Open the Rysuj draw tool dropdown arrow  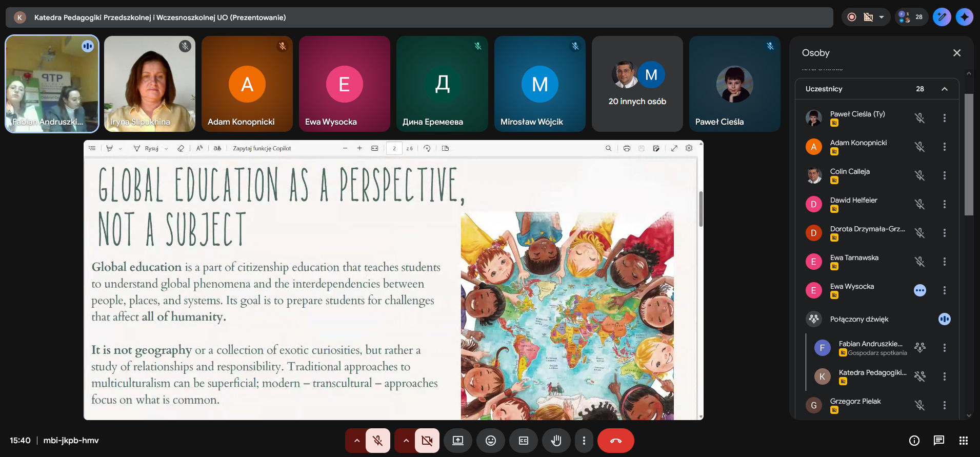pos(166,149)
